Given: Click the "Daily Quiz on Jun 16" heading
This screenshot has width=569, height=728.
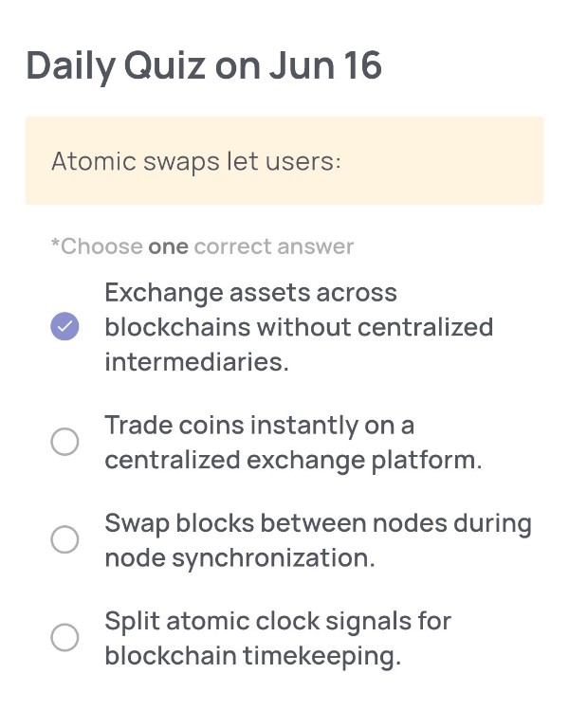Looking at the screenshot, I should click(204, 66).
